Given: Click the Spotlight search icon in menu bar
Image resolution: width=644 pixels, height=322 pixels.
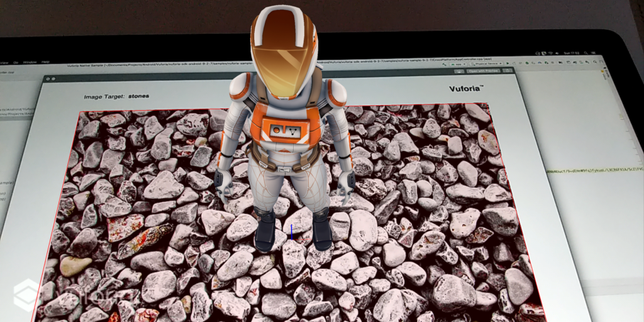Looking at the screenshot, I should 586,53.
